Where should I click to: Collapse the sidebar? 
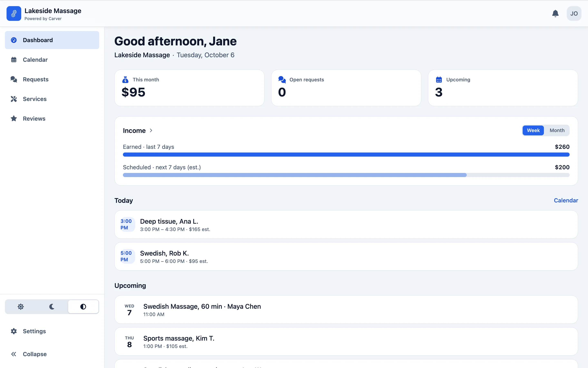pos(52,354)
